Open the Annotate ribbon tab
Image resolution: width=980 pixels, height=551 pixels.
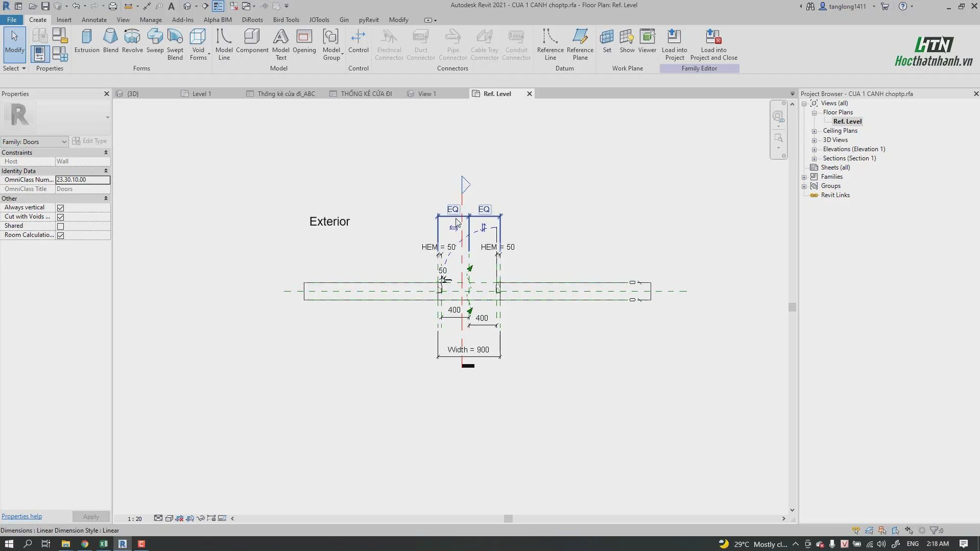pyautogui.click(x=94, y=20)
